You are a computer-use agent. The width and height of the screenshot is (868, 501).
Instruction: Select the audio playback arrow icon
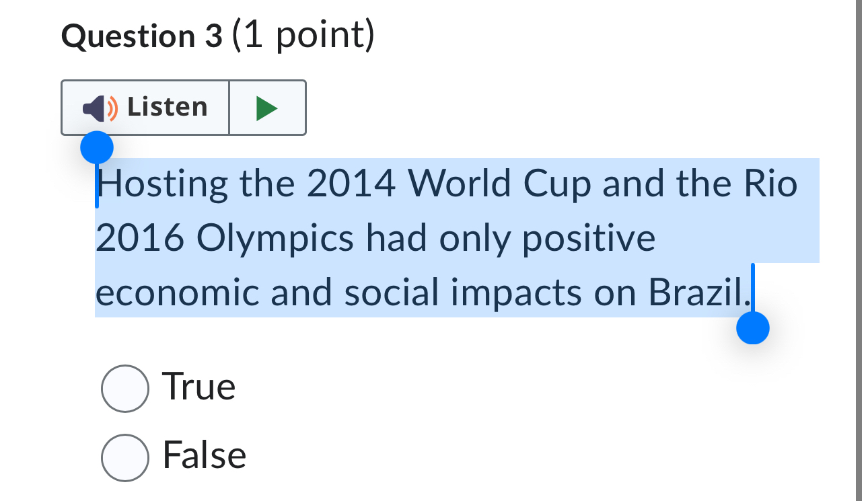(267, 107)
